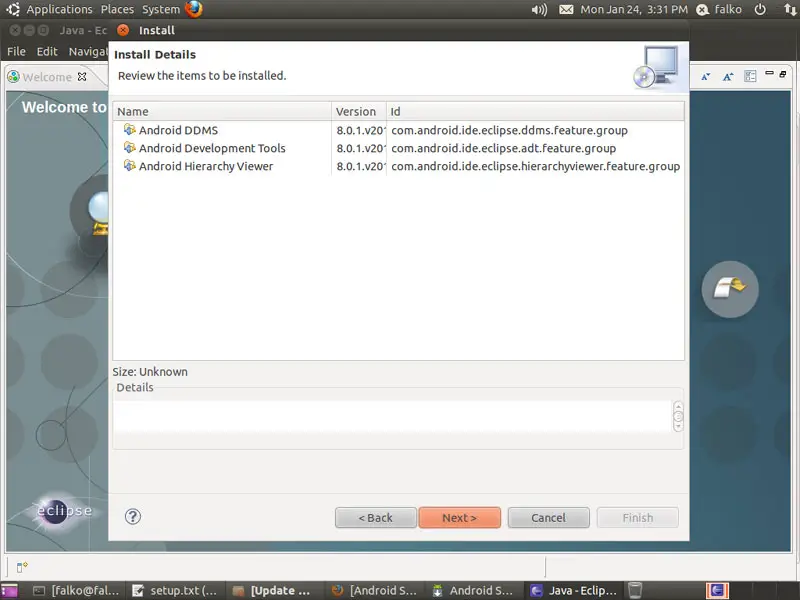The height and width of the screenshot is (600, 800).
Task: Click the version cell for Android Development Tools
Action: click(x=361, y=148)
